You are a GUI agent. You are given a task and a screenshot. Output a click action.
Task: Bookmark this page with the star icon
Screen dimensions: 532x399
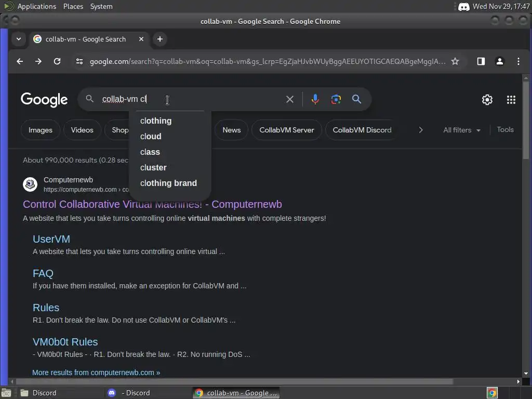tap(455, 61)
